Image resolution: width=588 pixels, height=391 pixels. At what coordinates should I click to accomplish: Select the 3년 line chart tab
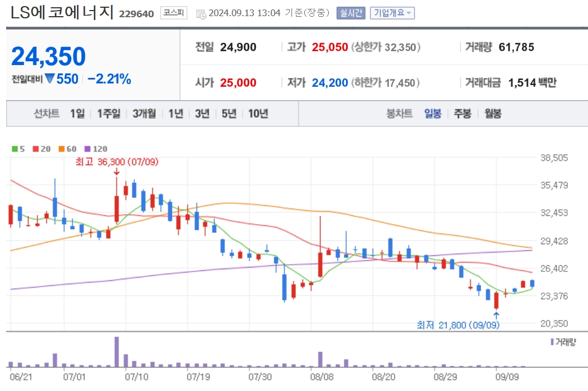[202, 113]
